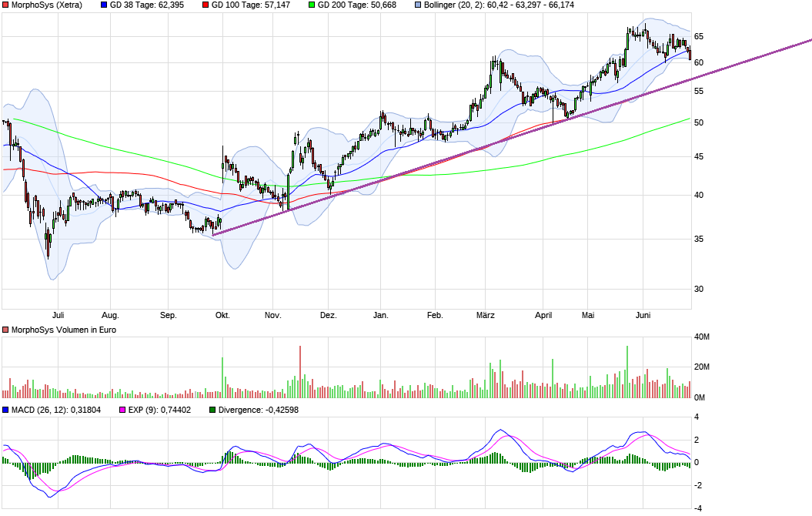Click the MorphoSys Volumen legend swatch
The width and height of the screenshot is (812, 516).
tap(5, 330)
